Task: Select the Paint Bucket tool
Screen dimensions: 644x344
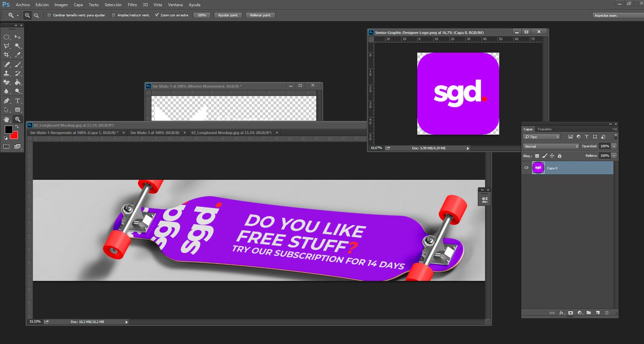Action: [18, 82]
